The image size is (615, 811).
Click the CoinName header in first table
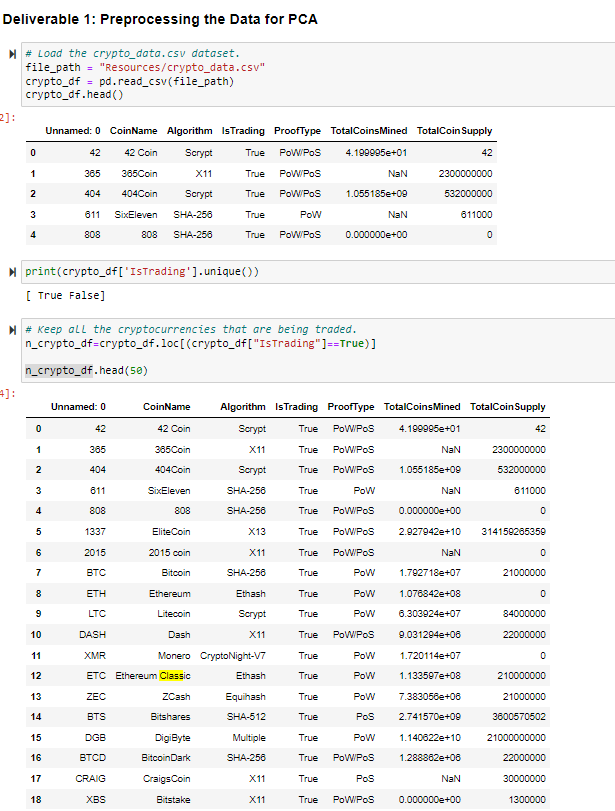click(133, 131)
